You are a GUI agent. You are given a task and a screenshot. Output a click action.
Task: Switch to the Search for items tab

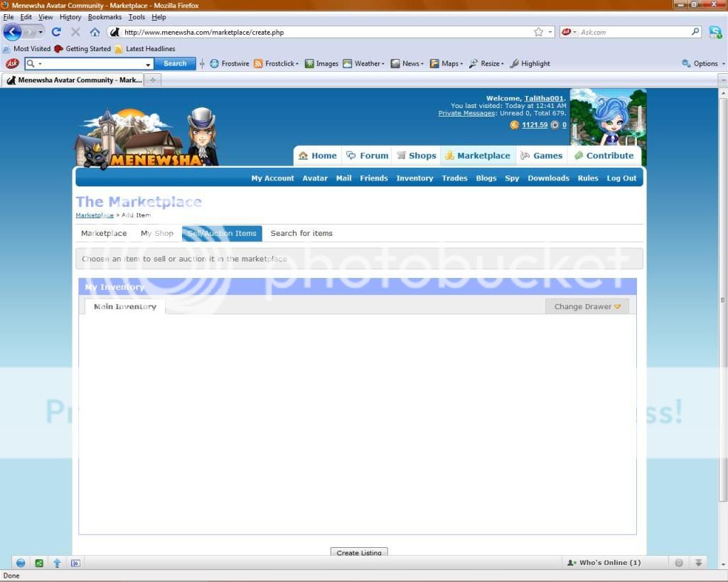tap(301, 233)
